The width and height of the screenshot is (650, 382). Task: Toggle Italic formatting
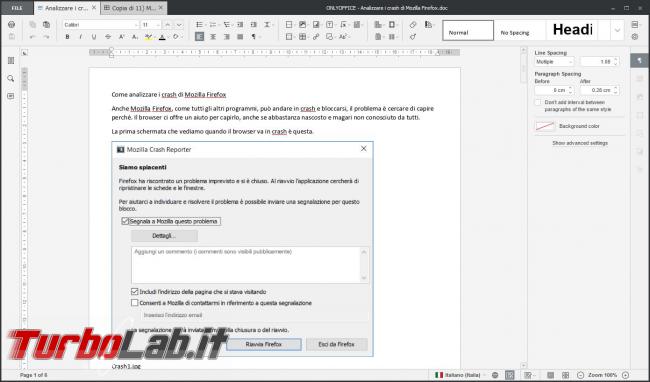click(x=80, y=37)
